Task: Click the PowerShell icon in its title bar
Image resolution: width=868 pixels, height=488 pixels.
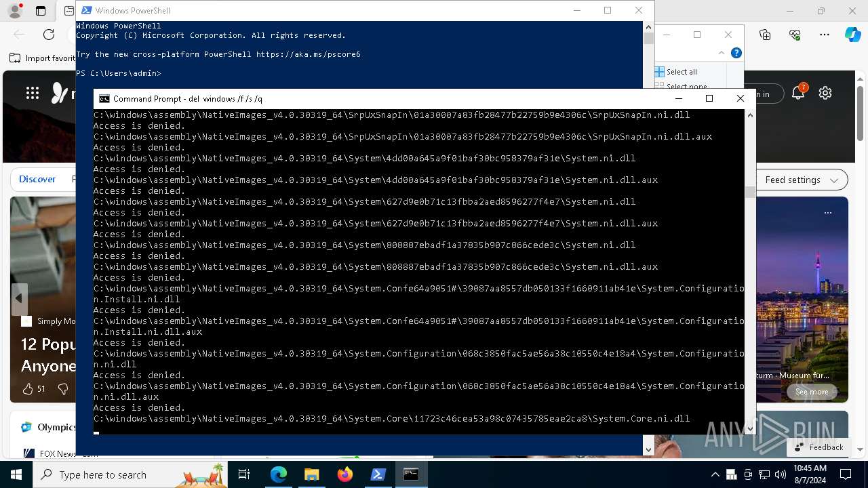Action: click(x=87, y=10)
